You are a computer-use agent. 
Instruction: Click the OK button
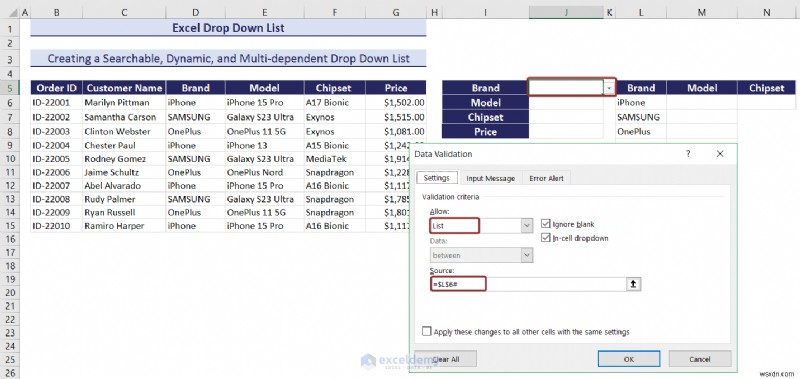(629, 359)
